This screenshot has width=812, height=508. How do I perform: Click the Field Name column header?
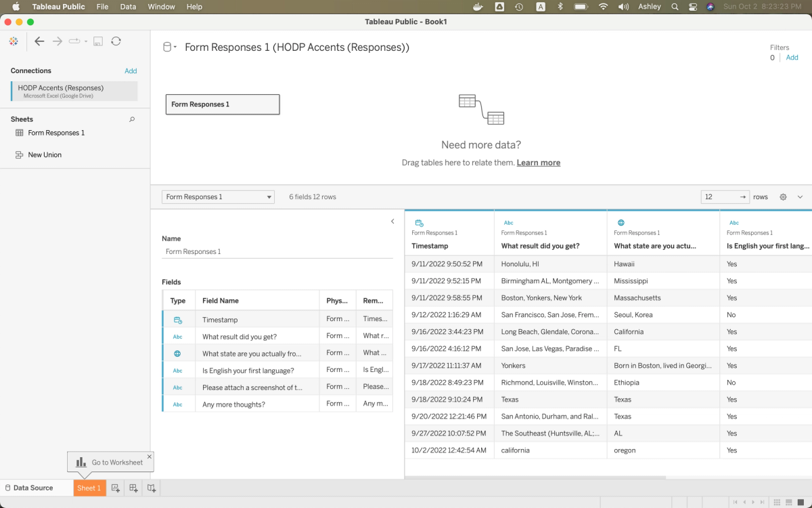257,301
